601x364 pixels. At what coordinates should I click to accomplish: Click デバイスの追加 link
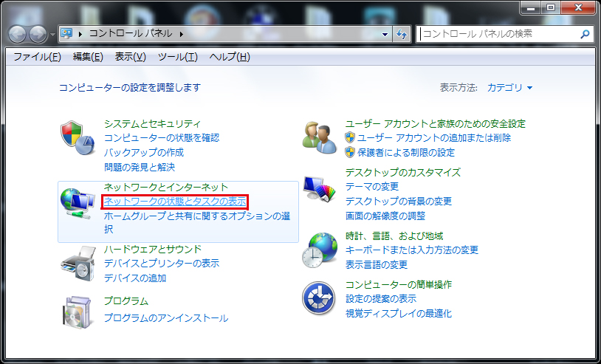click(135, 278)
